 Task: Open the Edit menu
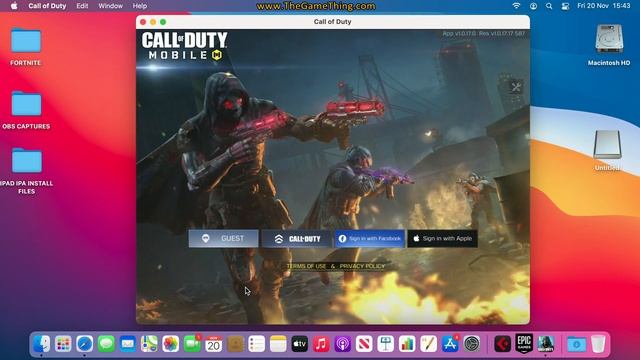click(x=82, y=6)
